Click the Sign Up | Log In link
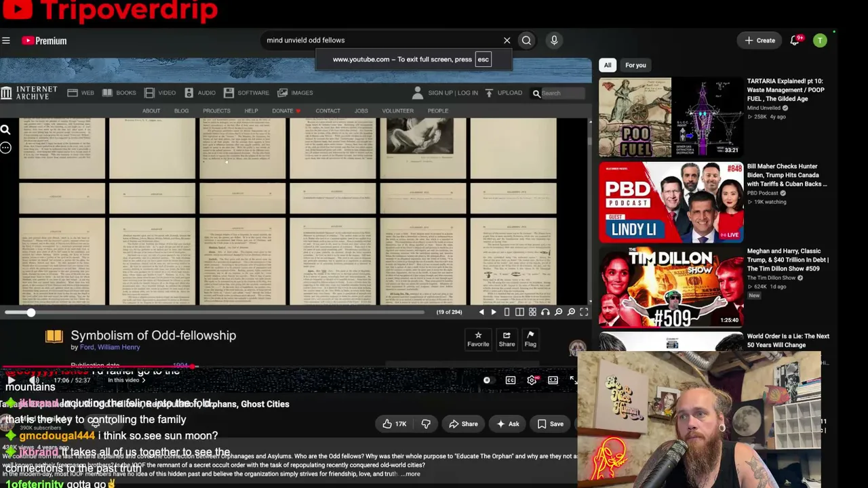 [x=446, y=93]
